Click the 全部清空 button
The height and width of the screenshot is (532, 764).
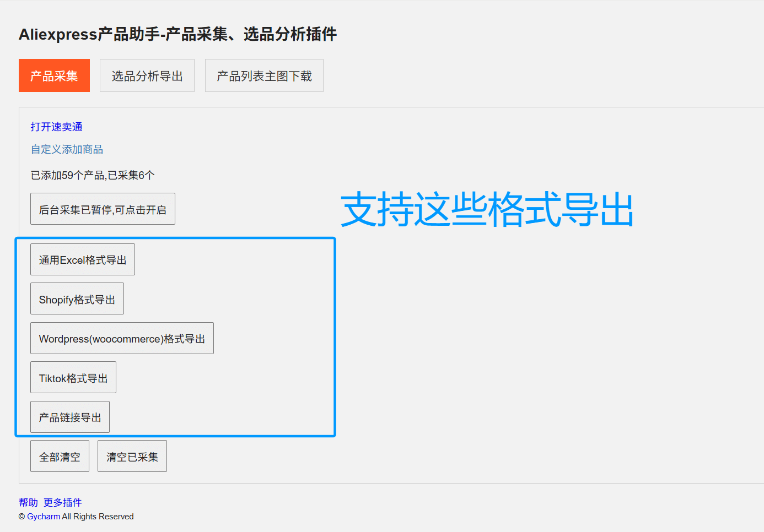[60, 456]
